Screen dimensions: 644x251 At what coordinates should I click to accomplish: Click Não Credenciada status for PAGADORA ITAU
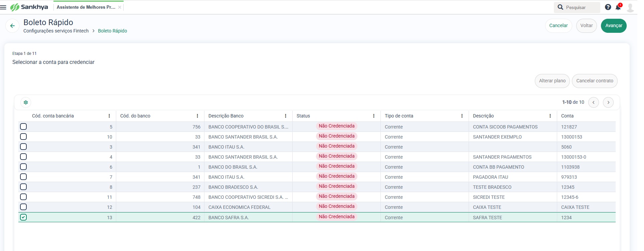[x=337, y=176]
